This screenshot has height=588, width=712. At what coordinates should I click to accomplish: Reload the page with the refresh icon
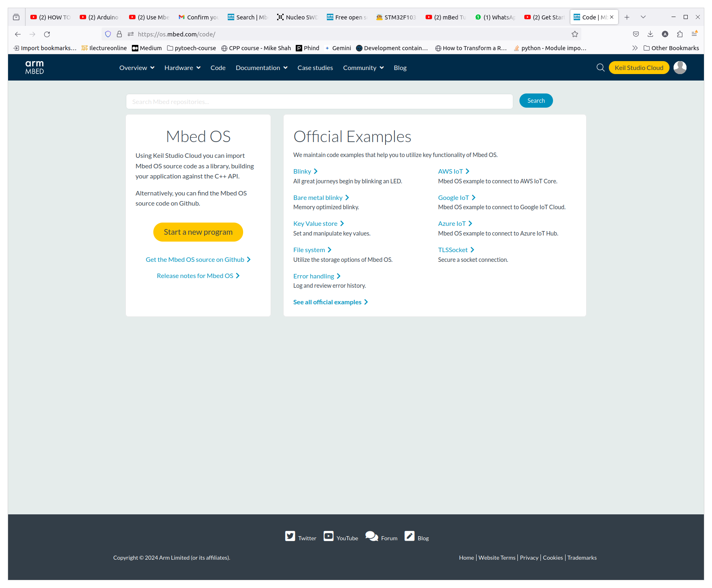pos(47,34)
